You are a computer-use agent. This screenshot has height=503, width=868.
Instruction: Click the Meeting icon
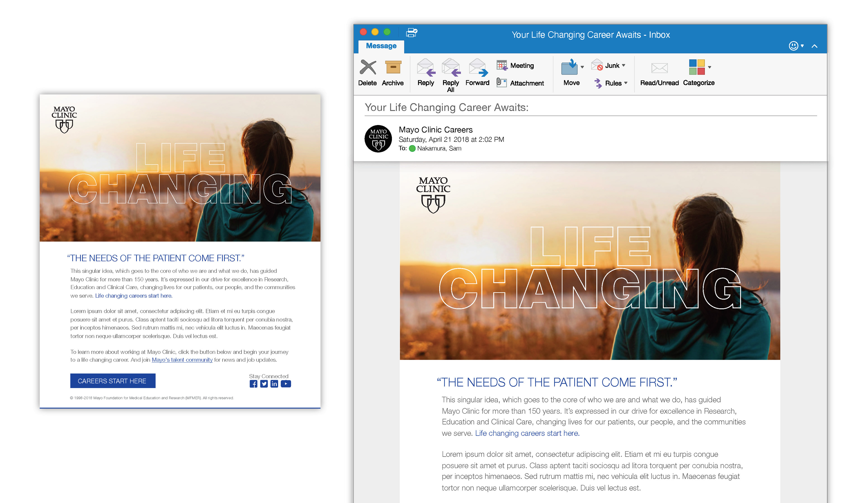[502, 66]
